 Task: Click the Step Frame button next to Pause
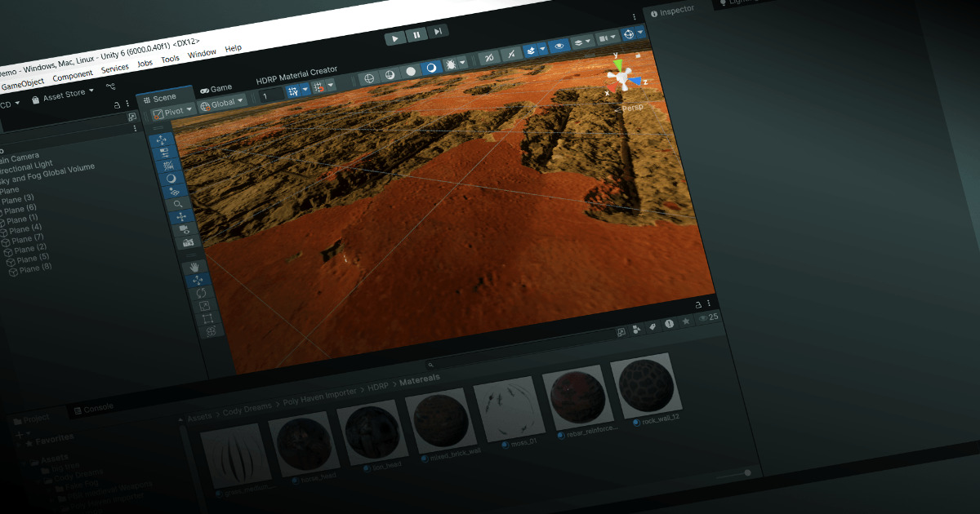tap(437, 32)
